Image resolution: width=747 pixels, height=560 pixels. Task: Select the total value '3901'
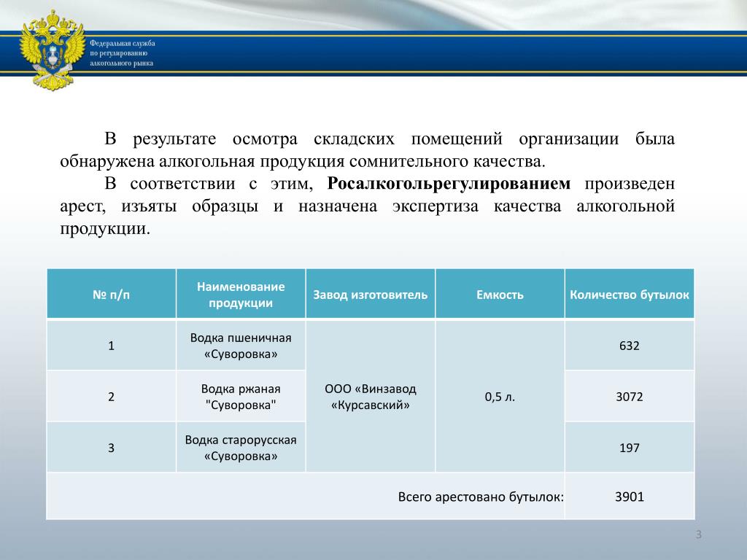[630, 496]
